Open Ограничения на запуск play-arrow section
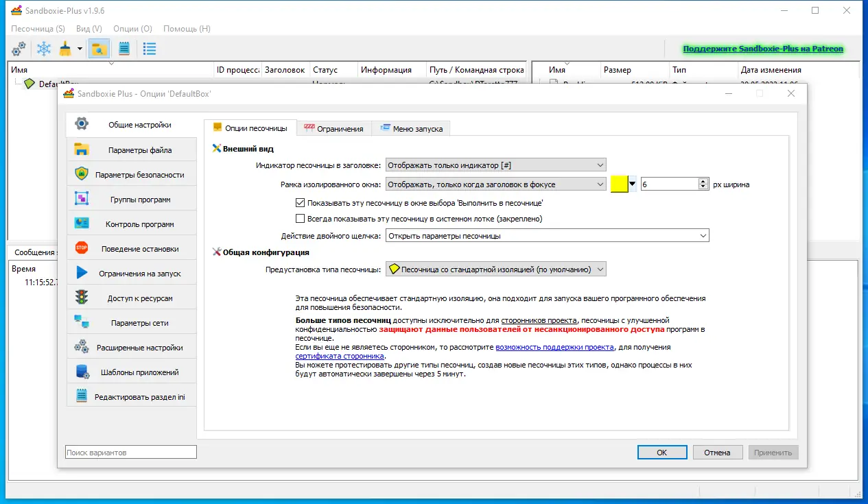868x504 pixels. tap(131, 273)
